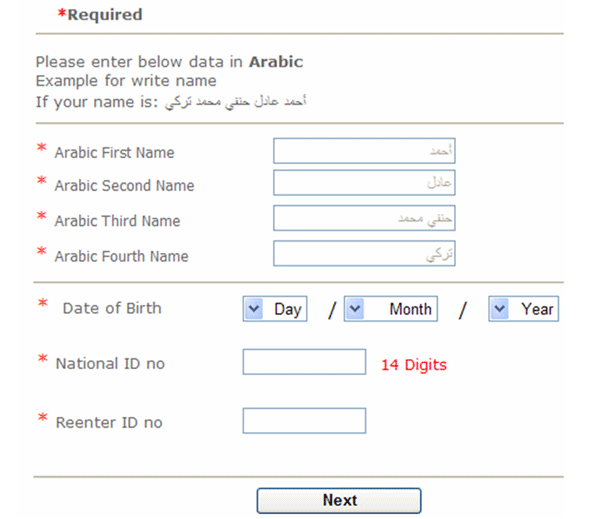Open the Day dropdown for birth date
The image size is (600, 519).
(275, 309)
